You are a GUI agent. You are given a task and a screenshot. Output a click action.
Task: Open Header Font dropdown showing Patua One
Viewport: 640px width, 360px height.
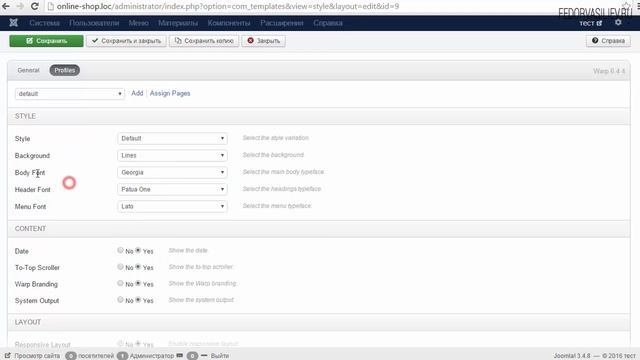[172, 189]
